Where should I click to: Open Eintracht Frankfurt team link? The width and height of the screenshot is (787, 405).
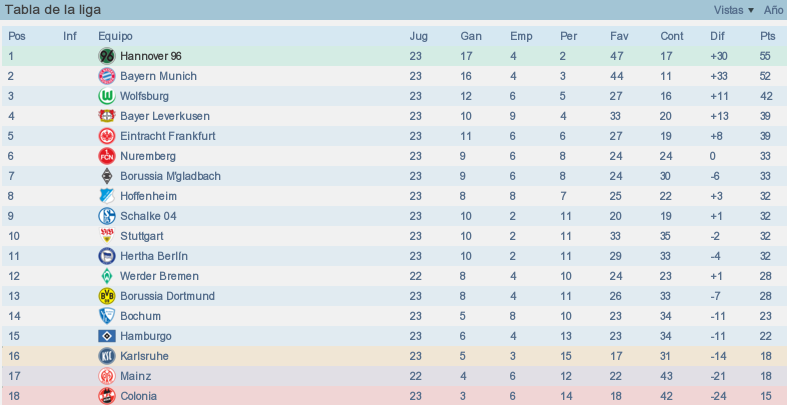pyautogui.click(x=168, y=136)
